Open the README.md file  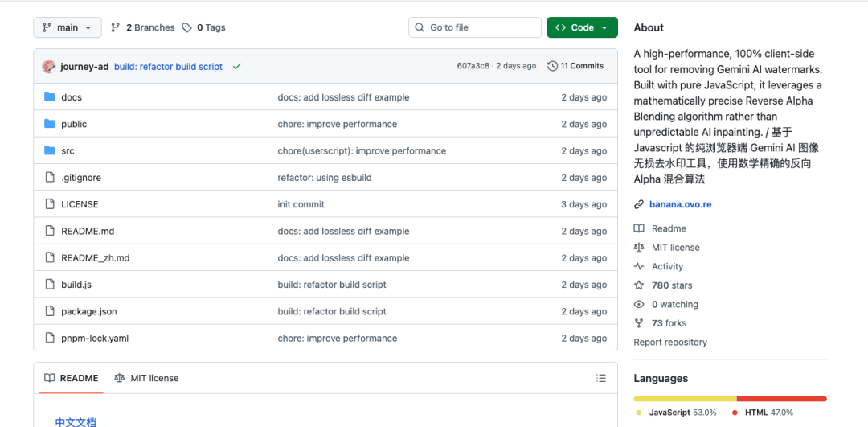[88, 231]
